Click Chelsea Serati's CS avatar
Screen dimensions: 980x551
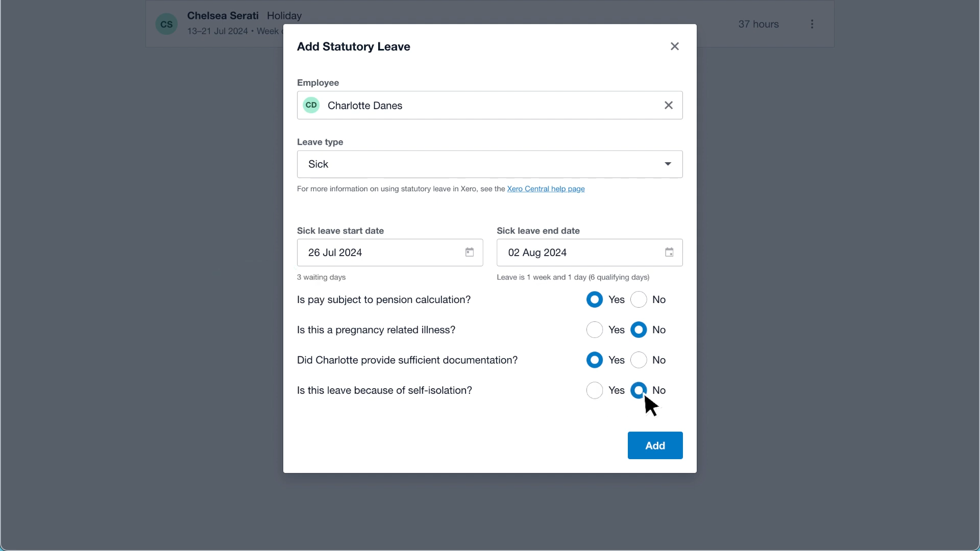click(166, 23)
